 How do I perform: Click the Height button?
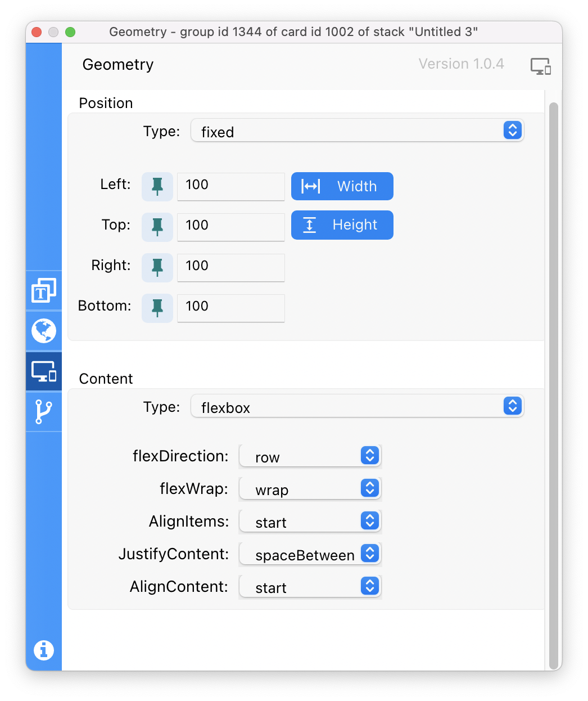[342, 225]
